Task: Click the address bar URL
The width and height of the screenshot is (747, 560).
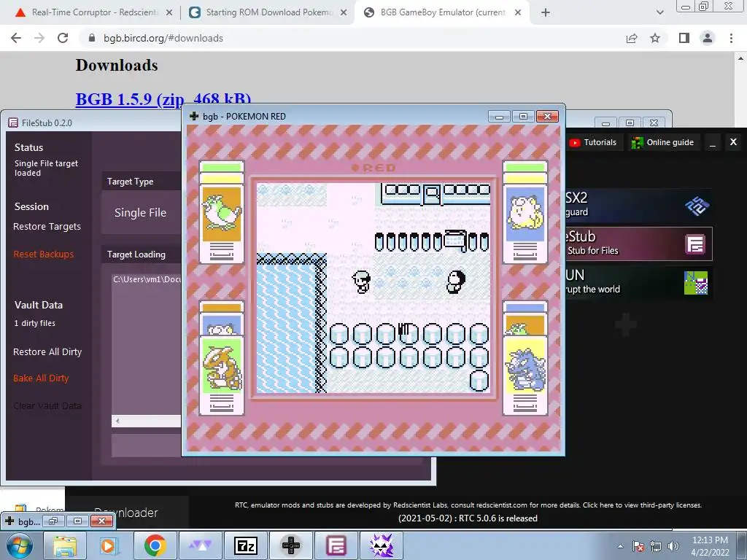Action: click(163, 38)
